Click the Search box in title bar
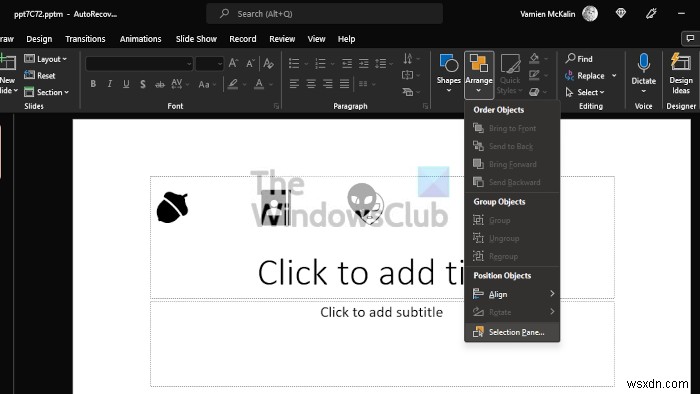The width and height of the screenshot is (700, 394). (x=325, y=14)
